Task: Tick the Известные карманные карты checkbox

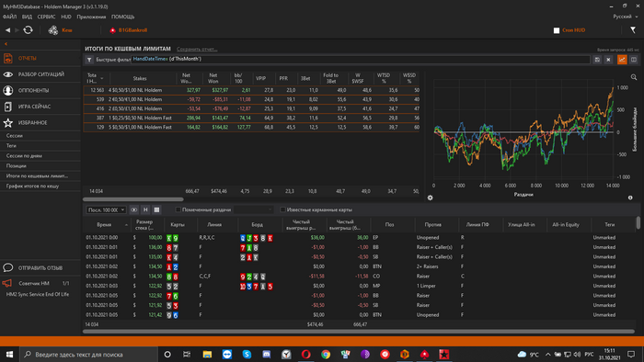Action: [282, 209]
